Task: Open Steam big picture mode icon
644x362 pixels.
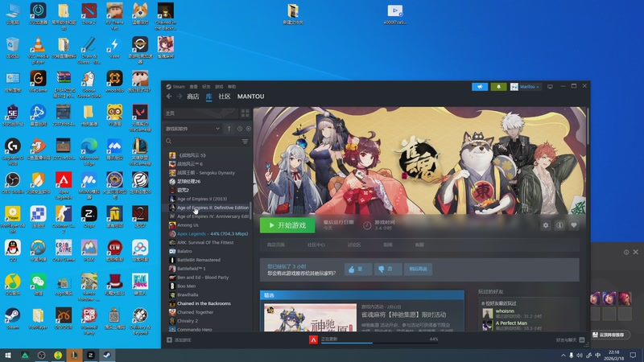Action: coord(550,87)
